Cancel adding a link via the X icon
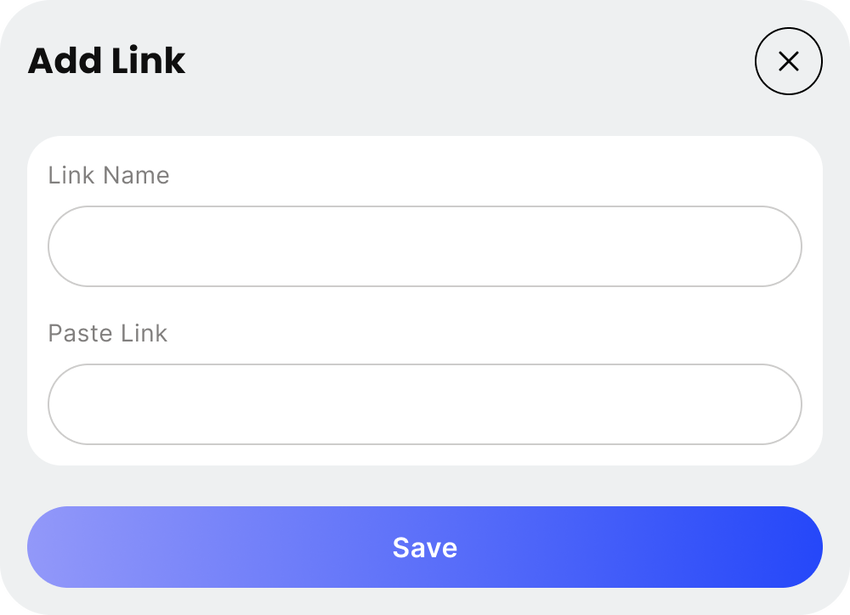Screen dimensions: 850x615 click(788, 61)
